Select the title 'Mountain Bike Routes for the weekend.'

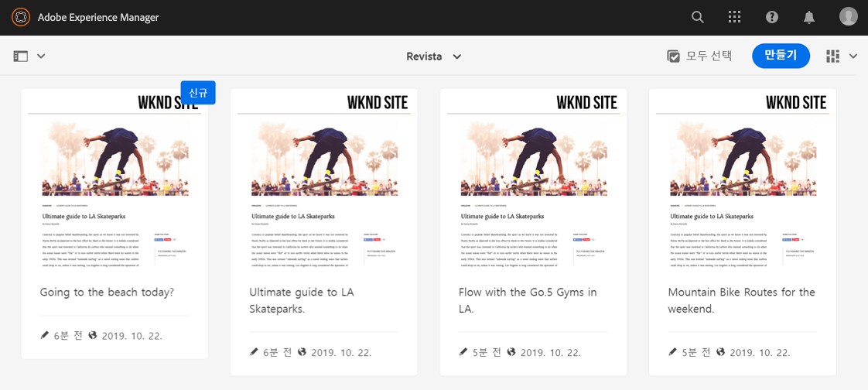[x=741, y=300]
